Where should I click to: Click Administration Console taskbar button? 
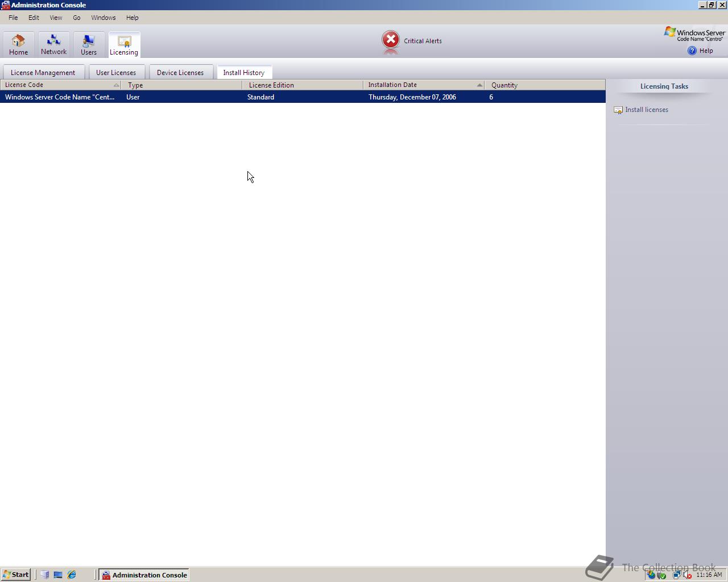tap(144, 575)
